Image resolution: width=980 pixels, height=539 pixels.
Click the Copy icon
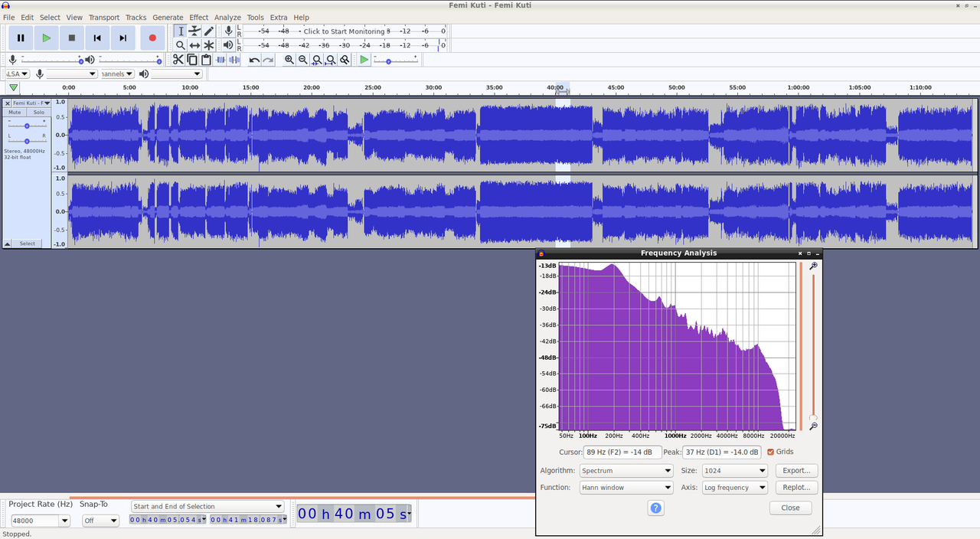tap(192, 60)
